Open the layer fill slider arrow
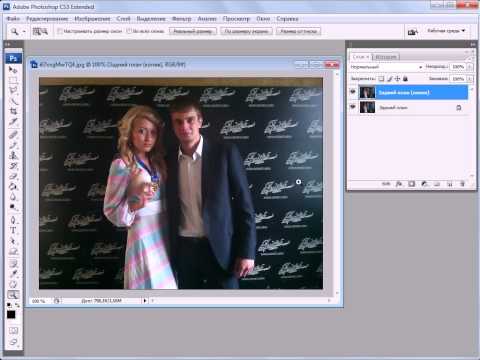The width and height of the screenshot is (480, 360). tap(469, 79)
